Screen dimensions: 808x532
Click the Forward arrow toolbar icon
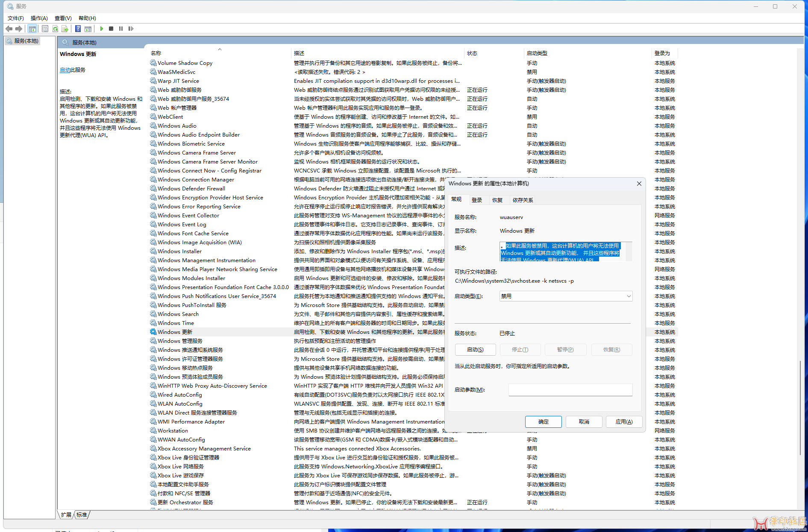[18, 29]
